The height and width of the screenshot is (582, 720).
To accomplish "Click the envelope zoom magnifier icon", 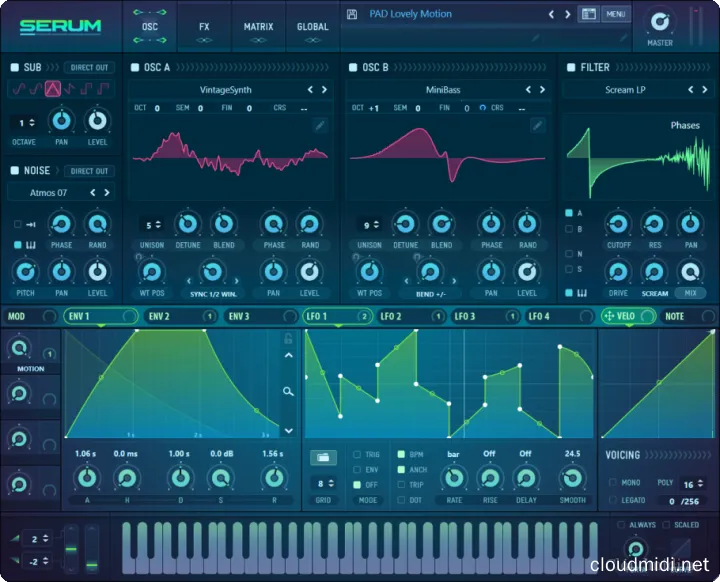I will pyautogui.click(x=288, y=392).
